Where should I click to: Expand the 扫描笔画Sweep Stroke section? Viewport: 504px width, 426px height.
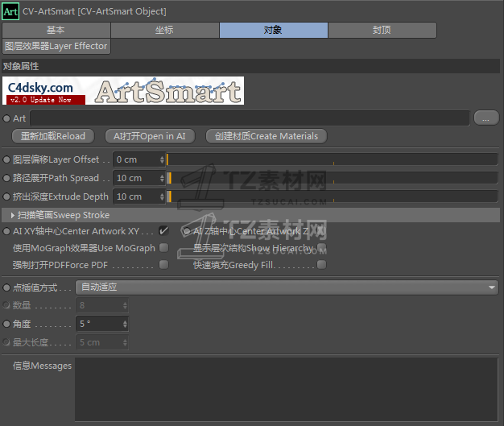[250, 215]
